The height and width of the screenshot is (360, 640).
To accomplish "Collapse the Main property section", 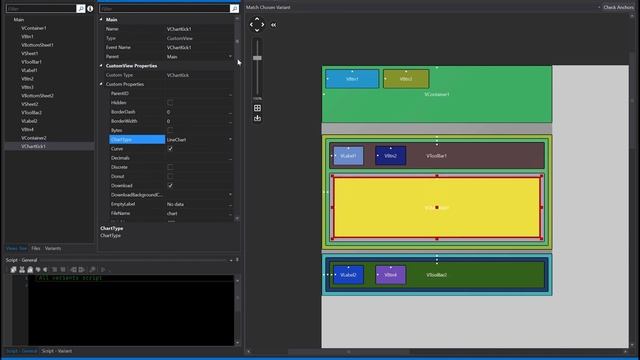I will tap(101, 19).
